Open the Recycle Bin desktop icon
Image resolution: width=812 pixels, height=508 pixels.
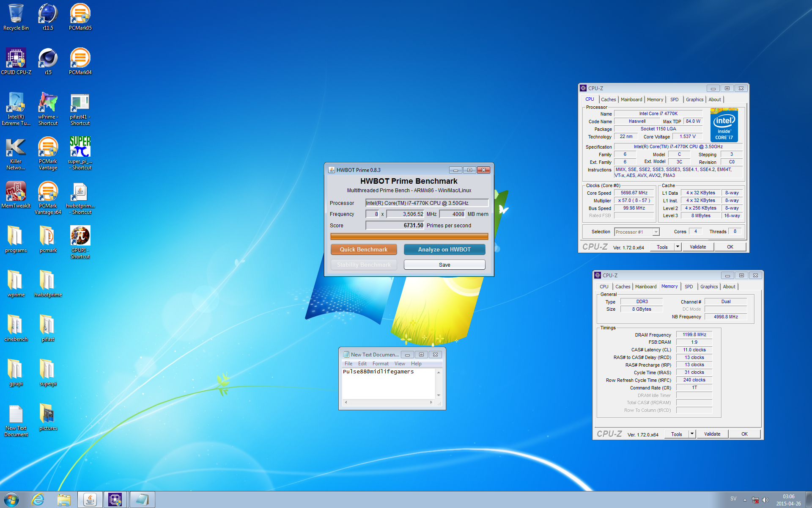pyautogui.click(x=16, y=17)
